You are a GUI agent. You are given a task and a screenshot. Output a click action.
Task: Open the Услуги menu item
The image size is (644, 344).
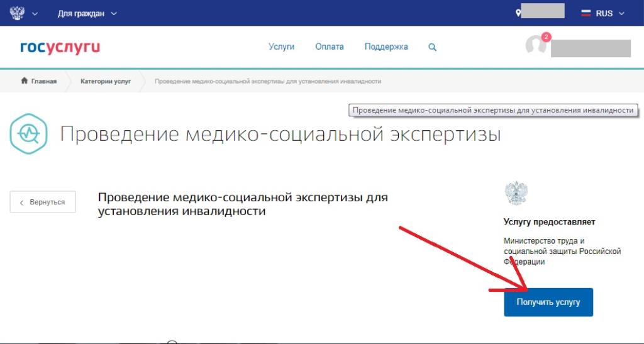281,47
